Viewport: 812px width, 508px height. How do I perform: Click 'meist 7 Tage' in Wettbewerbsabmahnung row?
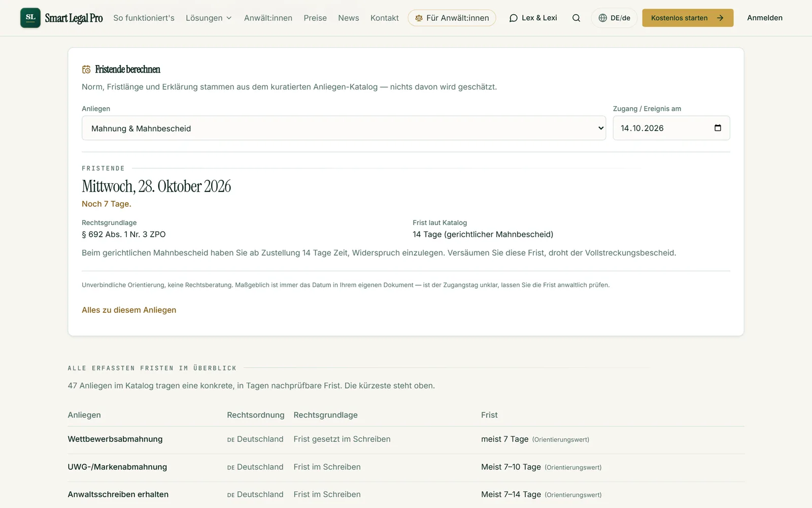[x=505, y=439]
